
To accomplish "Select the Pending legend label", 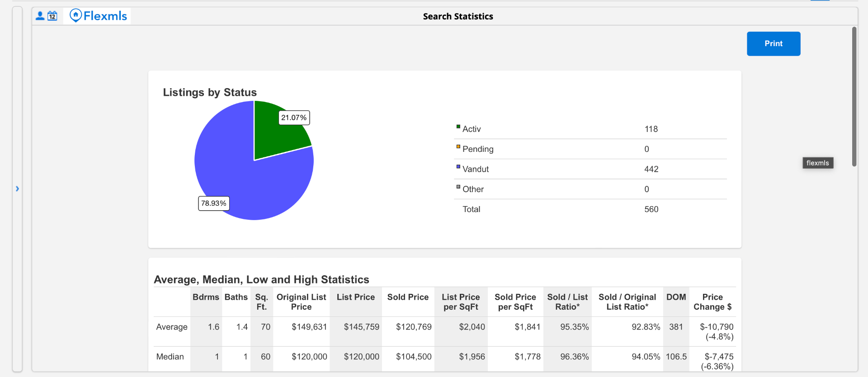I will point(478,149).
